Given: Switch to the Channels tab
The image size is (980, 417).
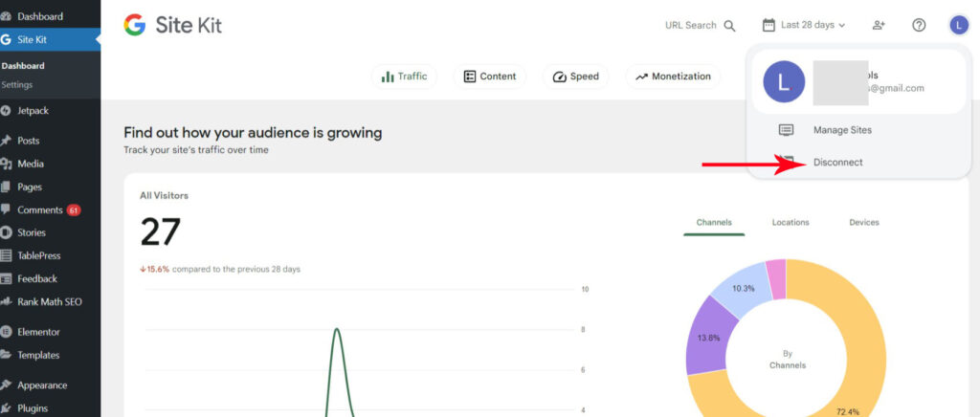Looking at the screenshot, I should (714, 223).
